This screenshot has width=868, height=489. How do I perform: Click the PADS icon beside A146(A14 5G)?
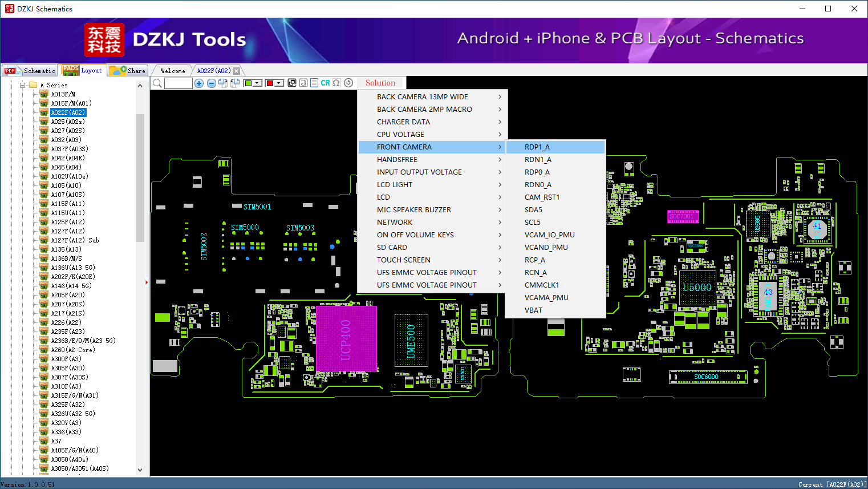point(44,286)
